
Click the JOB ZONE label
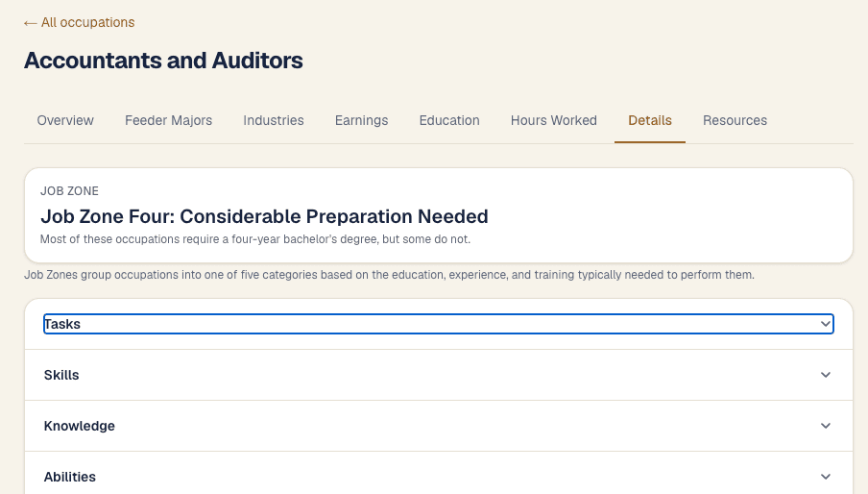pos(69,191)
